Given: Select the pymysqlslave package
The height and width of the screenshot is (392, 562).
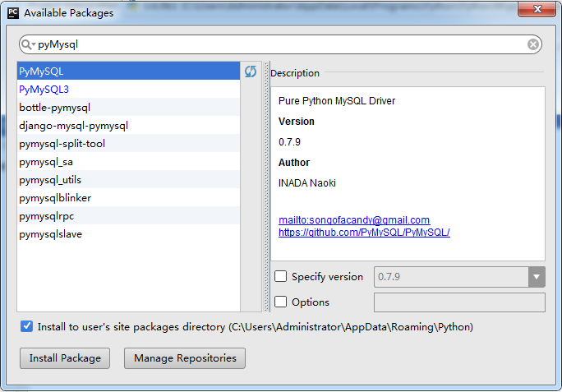Looking at the screenshot, I should click(128, 234).
